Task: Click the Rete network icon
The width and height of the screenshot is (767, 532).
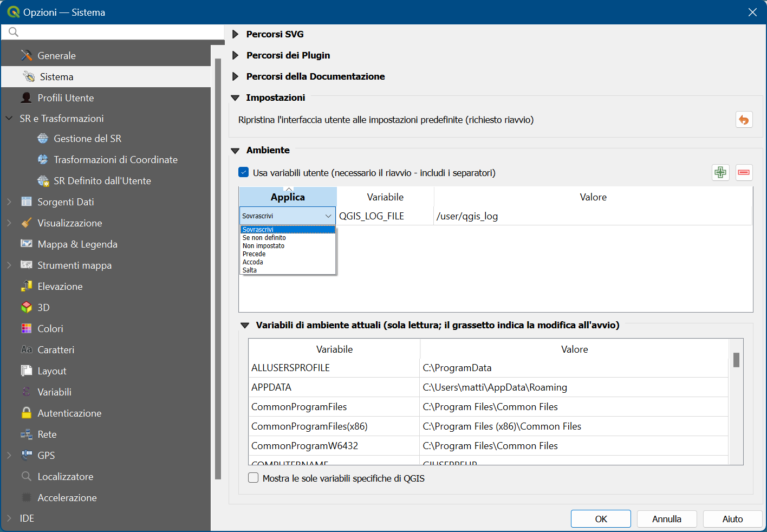Action: pyautogui.click(x=27, y=434)
